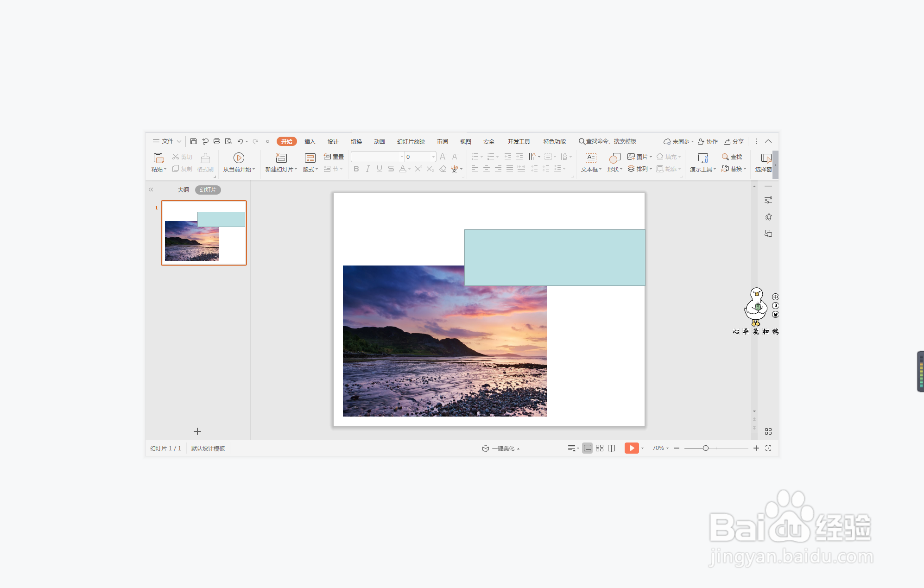Click One-click Beautify (一键美化)
The image size is (924, 588).
point(500,449)
